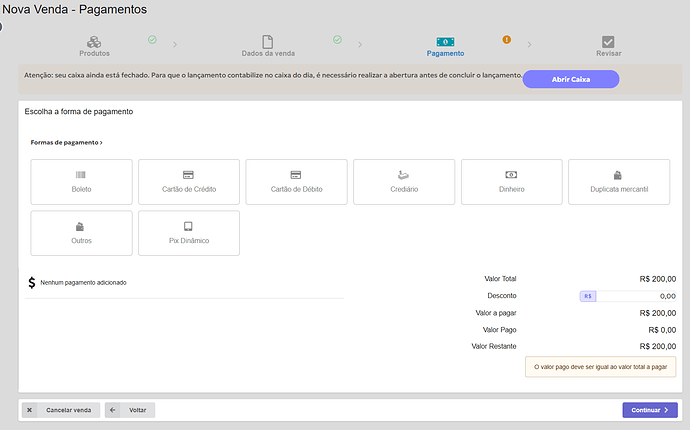This screenshot has height=430, width=690.
Task: Select Crediário payment method
Action: click(403, 181)
